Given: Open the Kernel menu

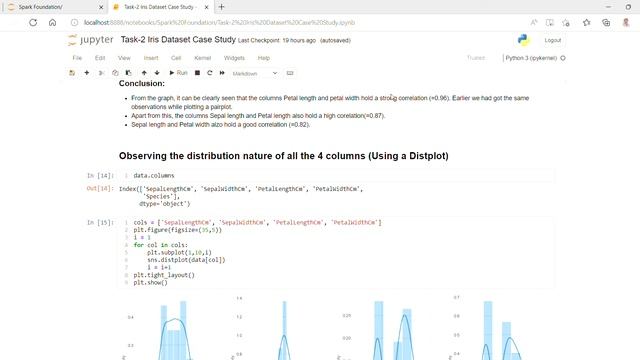Looking at the screenshot, I should (202, 58).
